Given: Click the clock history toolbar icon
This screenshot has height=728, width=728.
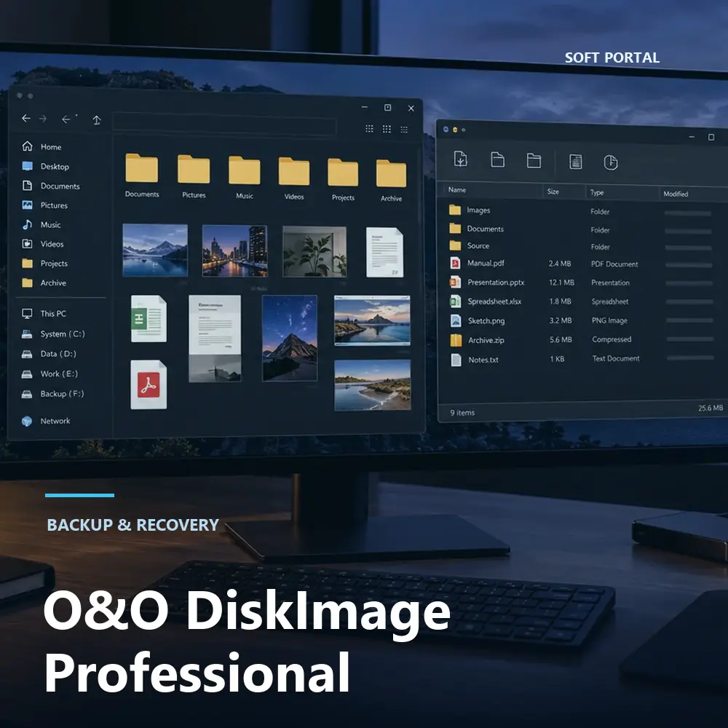Looking at the screenshot, I should 611,162.
